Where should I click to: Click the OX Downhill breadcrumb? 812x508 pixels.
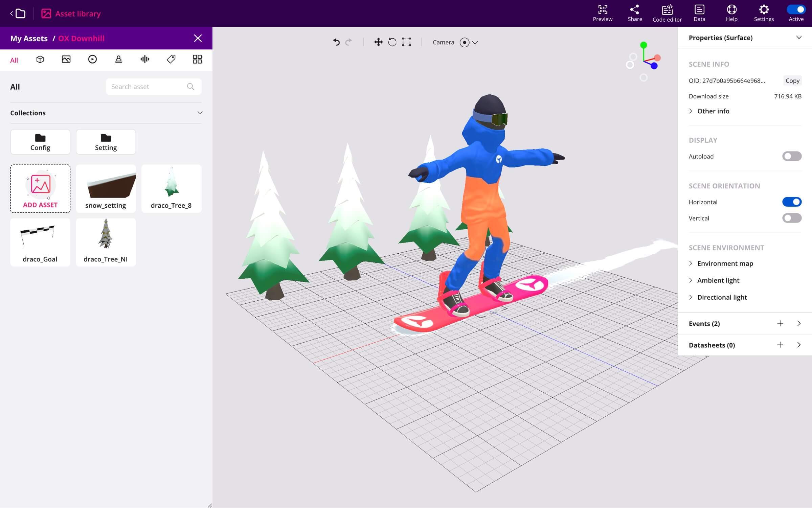click(x=81, y=38)
